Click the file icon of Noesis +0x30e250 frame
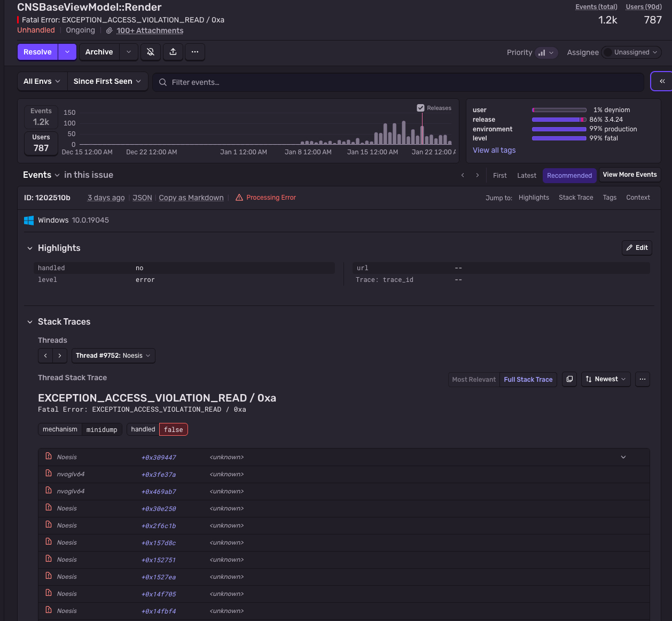 [x=49, y=507]
